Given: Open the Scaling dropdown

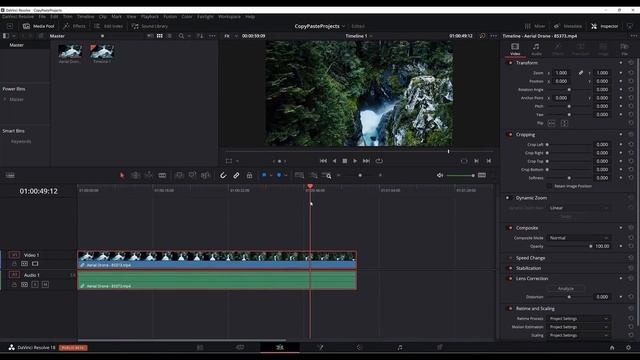Looking at the screenshot, I should [579, 335].
